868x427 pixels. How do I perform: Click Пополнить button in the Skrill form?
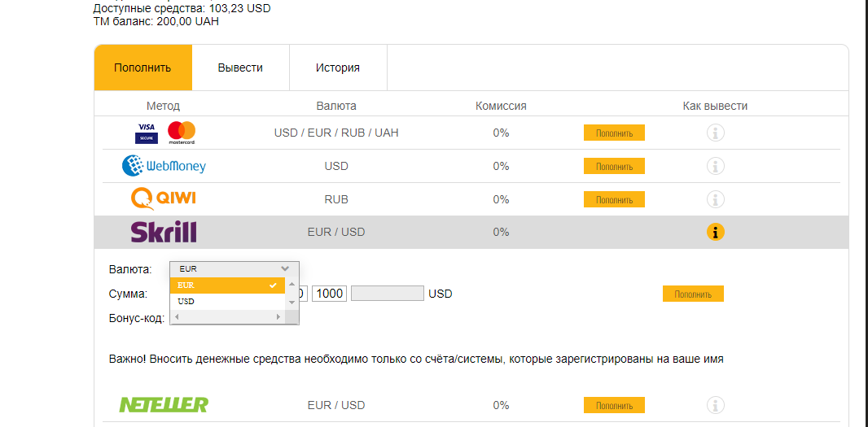click(693, 294)
